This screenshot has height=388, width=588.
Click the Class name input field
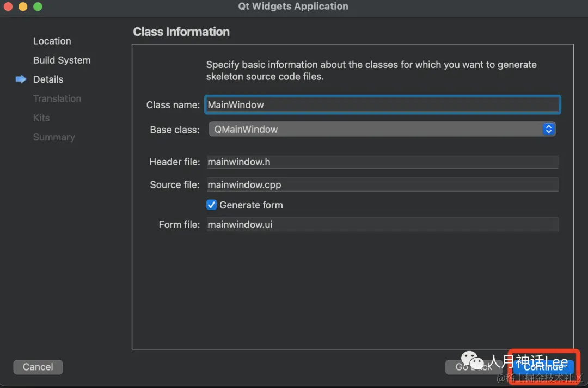pos(383,104)
